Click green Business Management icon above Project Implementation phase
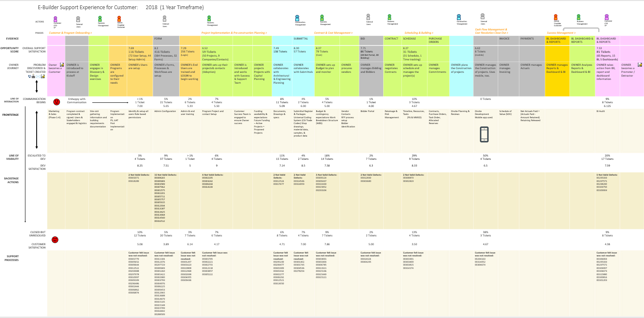The width and height of the screenshot is (644, 318). pos(210,19)
